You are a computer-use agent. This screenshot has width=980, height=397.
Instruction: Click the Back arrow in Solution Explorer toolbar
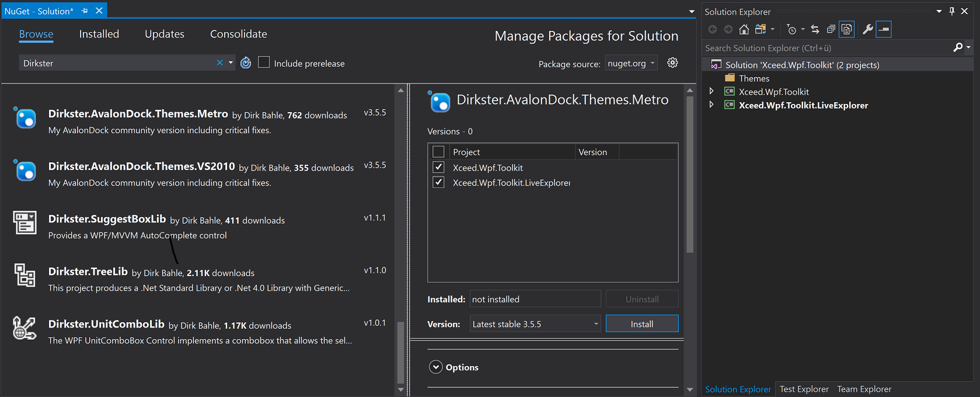coord(713,29)
